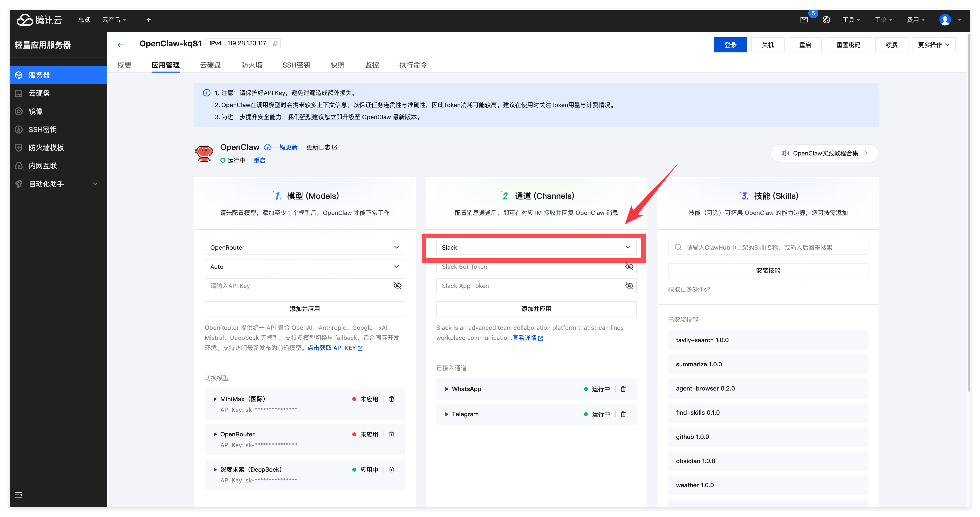Image resolution: width=980 pixels, height=517 pixels.
Task: Open the Slack channel dropdown
Action: [536, 247]
